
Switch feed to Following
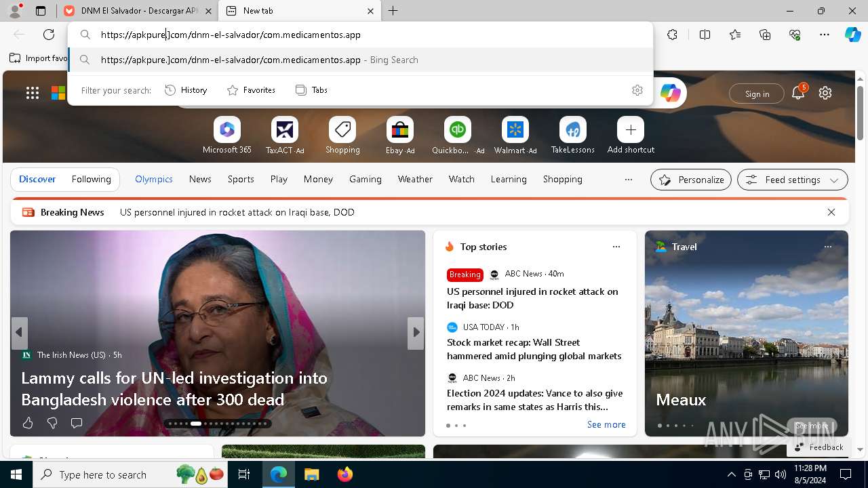pyautogui.click(x=91, y=180)
